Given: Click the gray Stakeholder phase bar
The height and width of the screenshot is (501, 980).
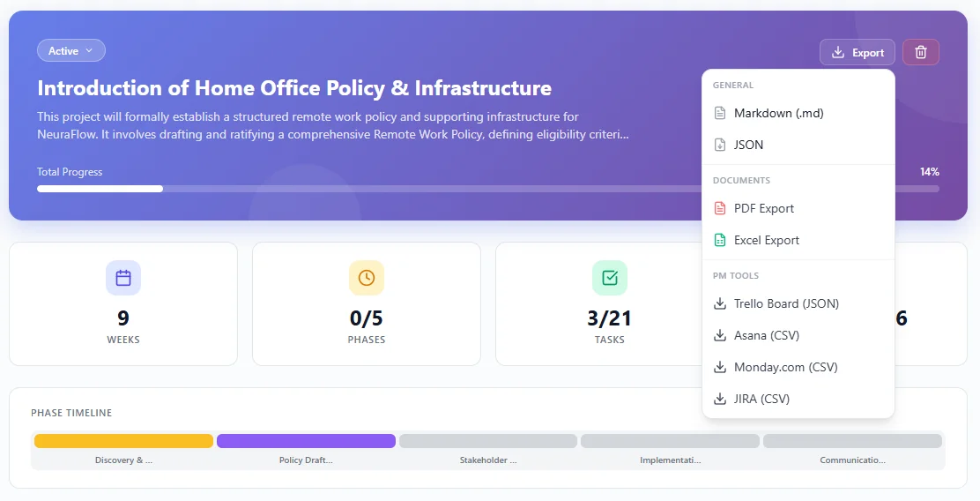Looking at the screenshot, I should tap(487, 441).
